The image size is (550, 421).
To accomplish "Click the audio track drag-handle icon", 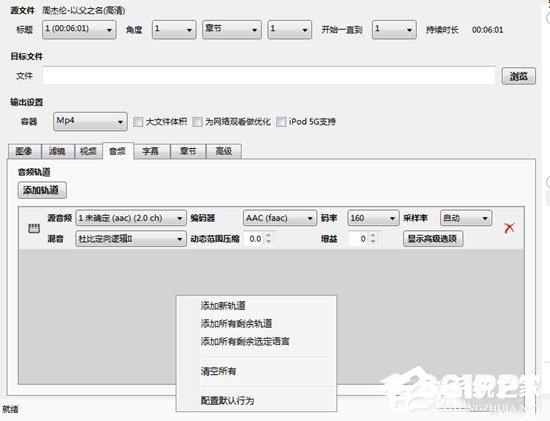I will pyautogui.click(x=34, y=228).
